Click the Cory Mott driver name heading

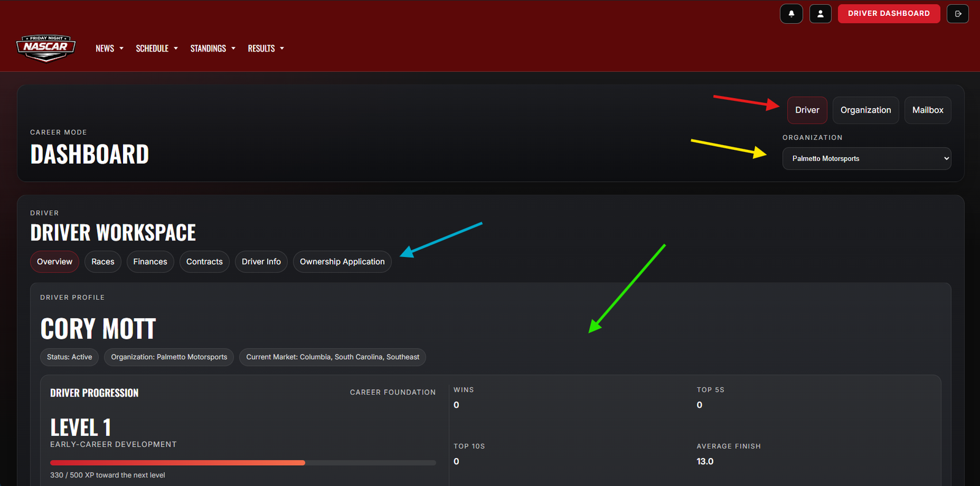(x=98, y=329)
